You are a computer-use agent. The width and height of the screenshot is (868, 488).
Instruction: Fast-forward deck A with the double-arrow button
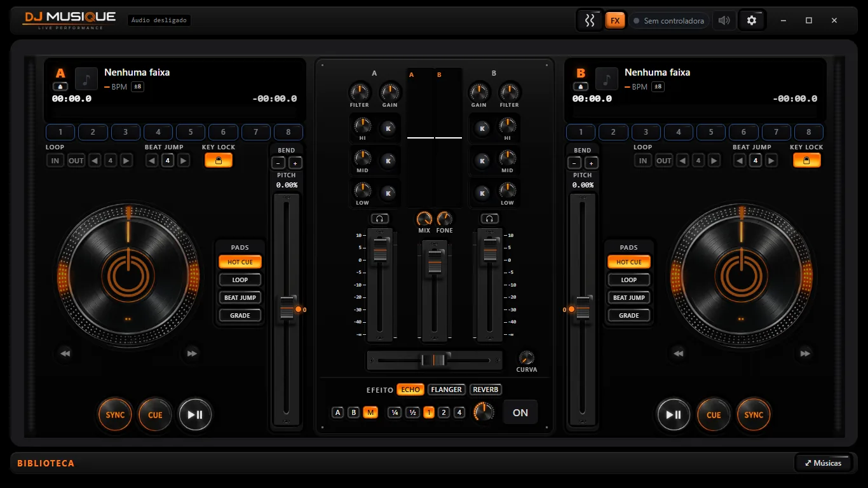(x=192, y=353)
